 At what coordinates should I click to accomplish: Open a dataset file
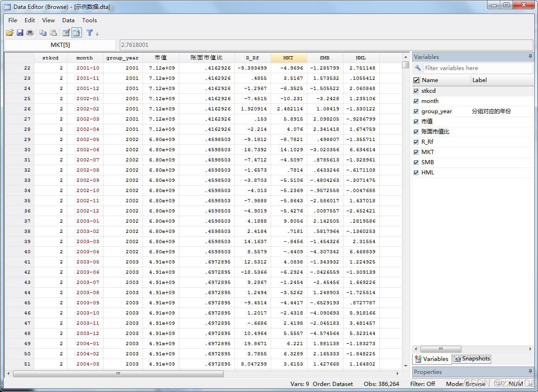(10, 32)
